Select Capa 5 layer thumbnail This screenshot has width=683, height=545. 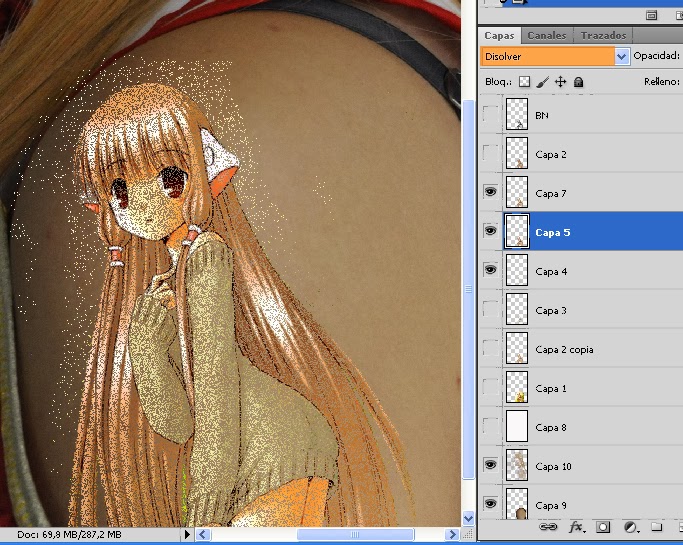517,231
